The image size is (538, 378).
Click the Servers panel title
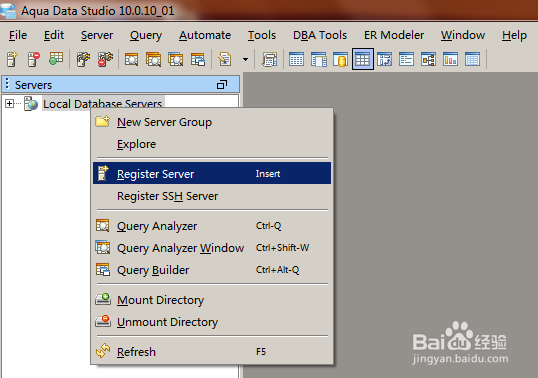click(33, 85)
